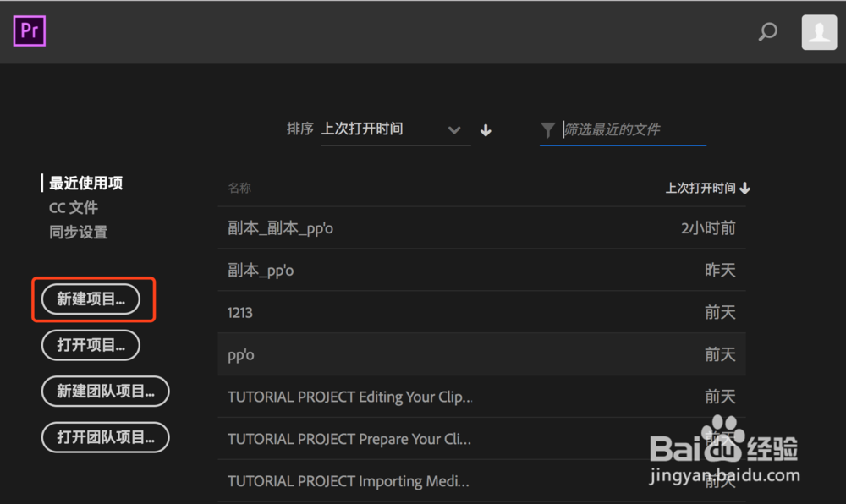Click the filter funnel icon
Screen dimensions: 846x504
click(547, 130)
